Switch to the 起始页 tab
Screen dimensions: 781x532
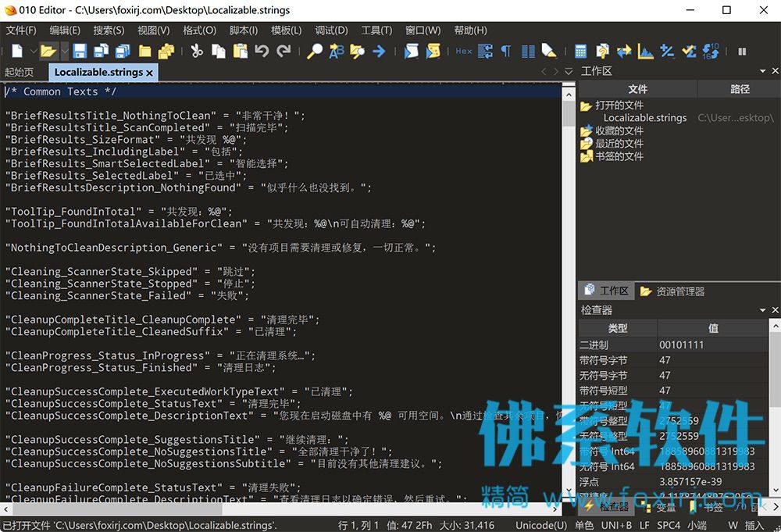click(20, 72)
